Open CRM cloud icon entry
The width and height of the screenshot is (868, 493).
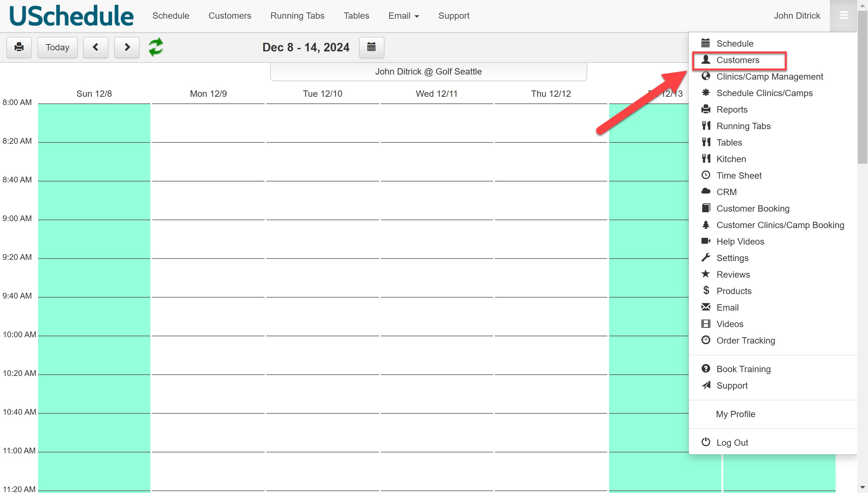tap(726, 192)
